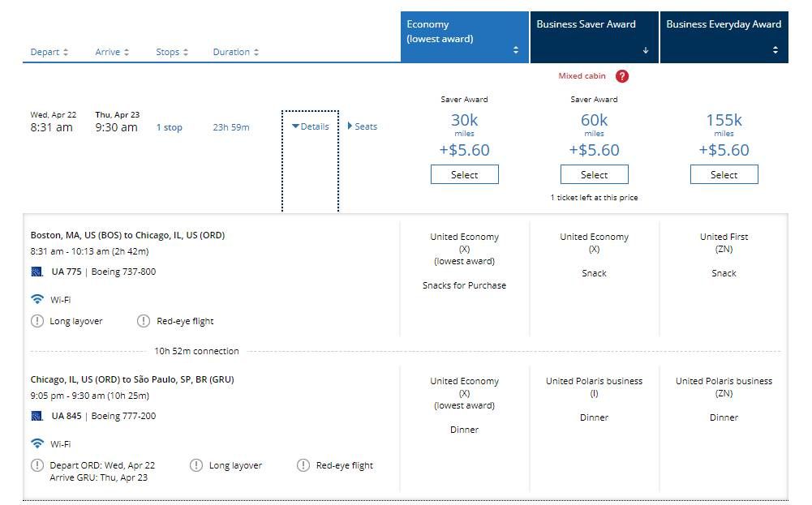Viewport: 812px width, 505px height.
Task: Select the Economy (lowest award) column header
Action: click(x=465, y=37)
